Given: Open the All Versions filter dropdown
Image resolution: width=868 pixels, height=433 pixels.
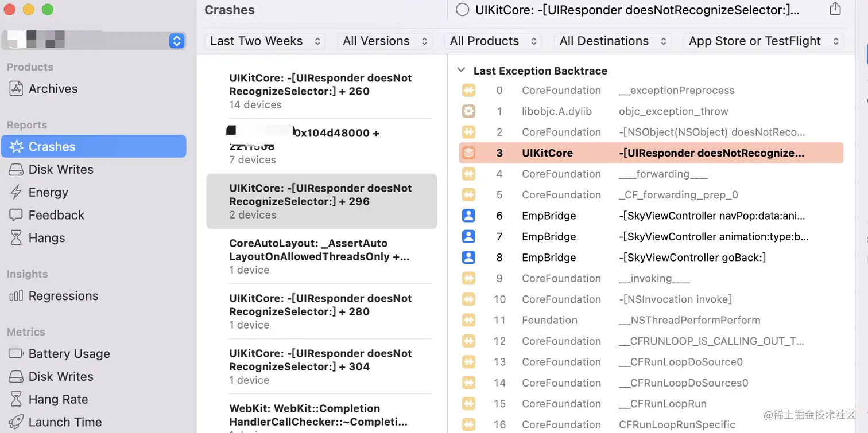Looking at the screenshot, I should click(385, 41).
